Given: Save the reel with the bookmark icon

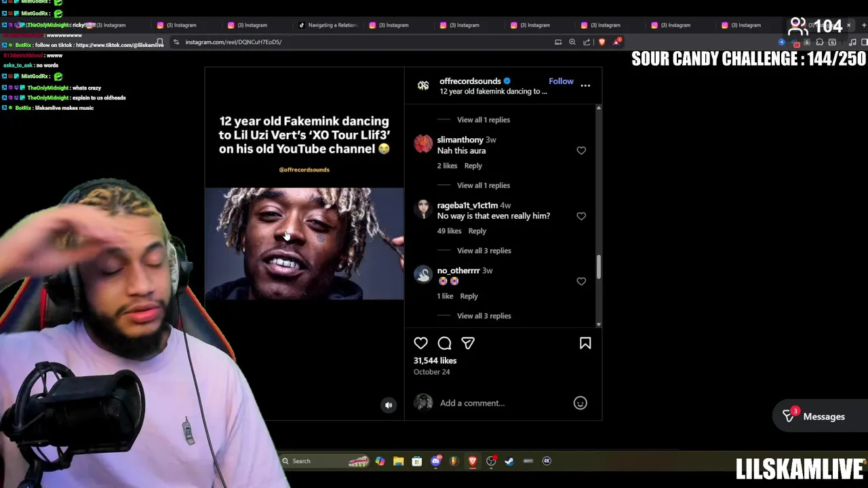Looking at the screenshot, I should point(585,343).
